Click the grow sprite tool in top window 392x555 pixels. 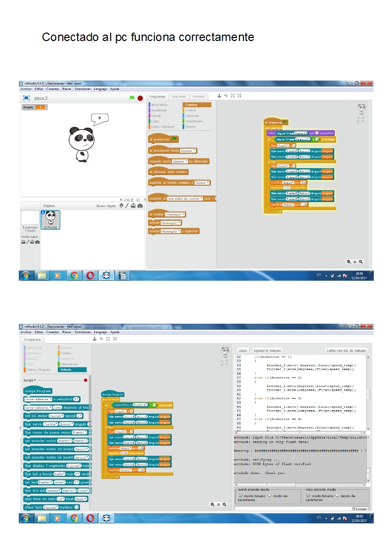tap(233, 95)
